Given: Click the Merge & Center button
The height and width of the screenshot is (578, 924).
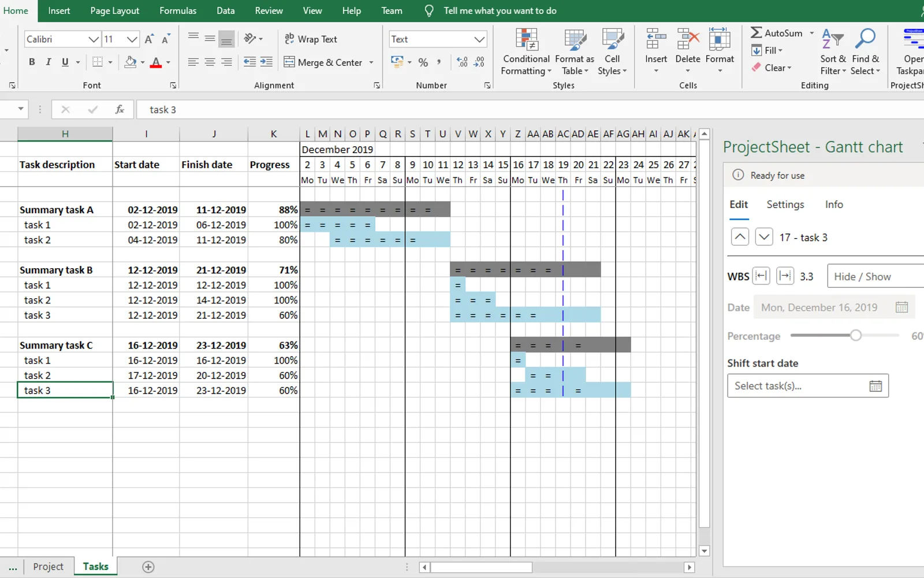Looking at the screenshot, I should point(329,62).
